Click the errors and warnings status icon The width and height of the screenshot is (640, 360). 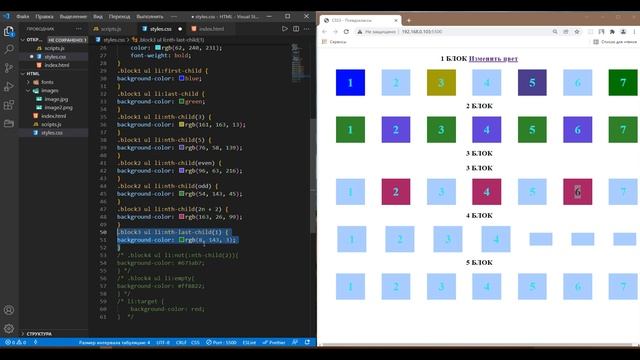click(16, 342)
